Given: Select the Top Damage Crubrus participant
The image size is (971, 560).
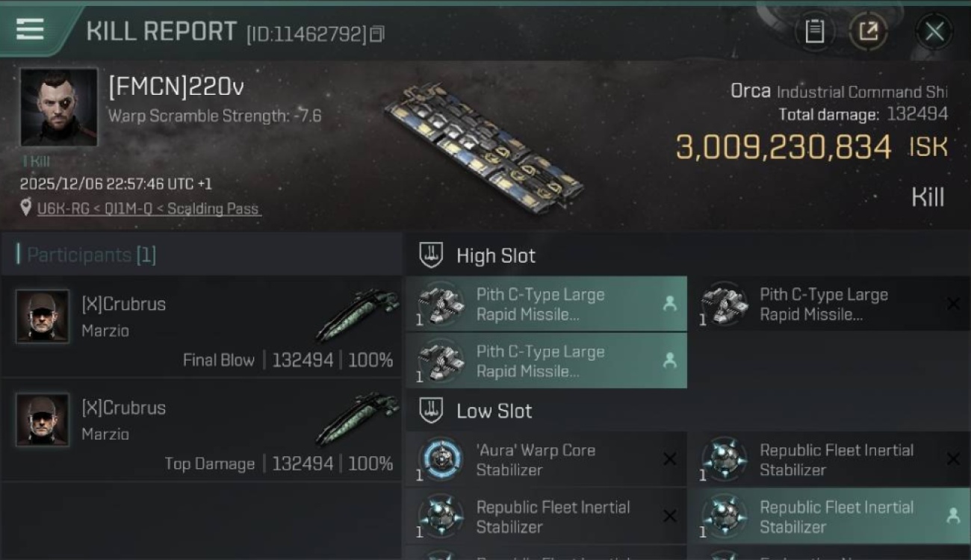Looking at the screenshot, I should (202, 432).
